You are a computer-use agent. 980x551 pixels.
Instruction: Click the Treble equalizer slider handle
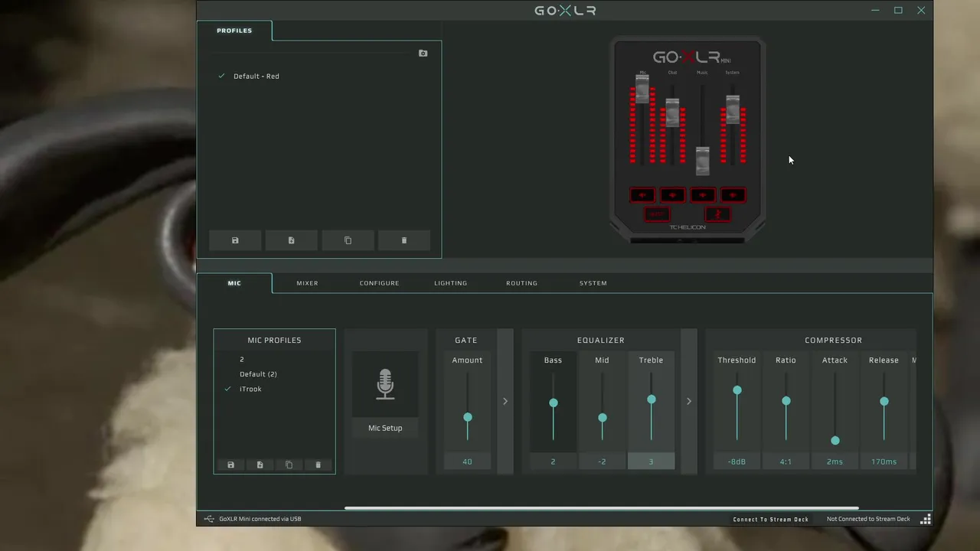[652, 399]
